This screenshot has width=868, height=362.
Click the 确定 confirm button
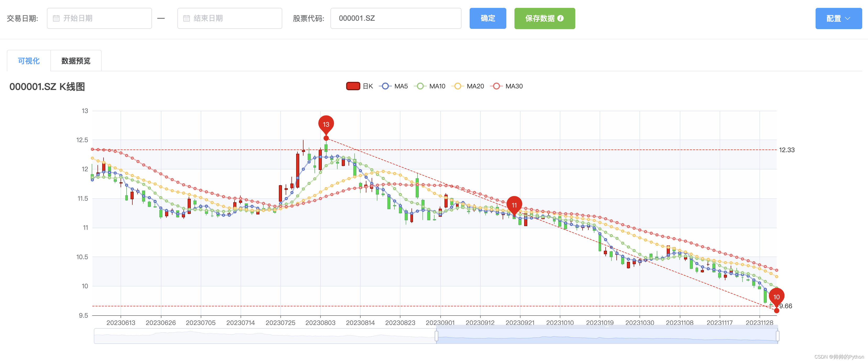click(487, 18)
